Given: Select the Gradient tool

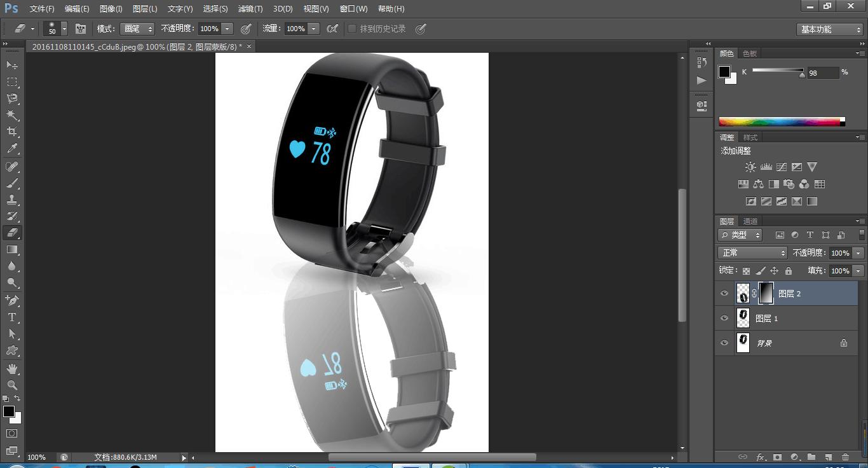Looking at the screenshot, I should [12, 250].
